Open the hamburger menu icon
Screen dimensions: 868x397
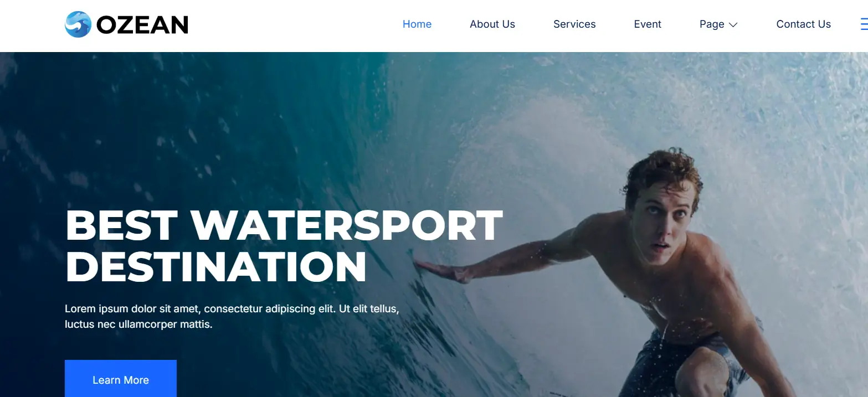[864, 24]
